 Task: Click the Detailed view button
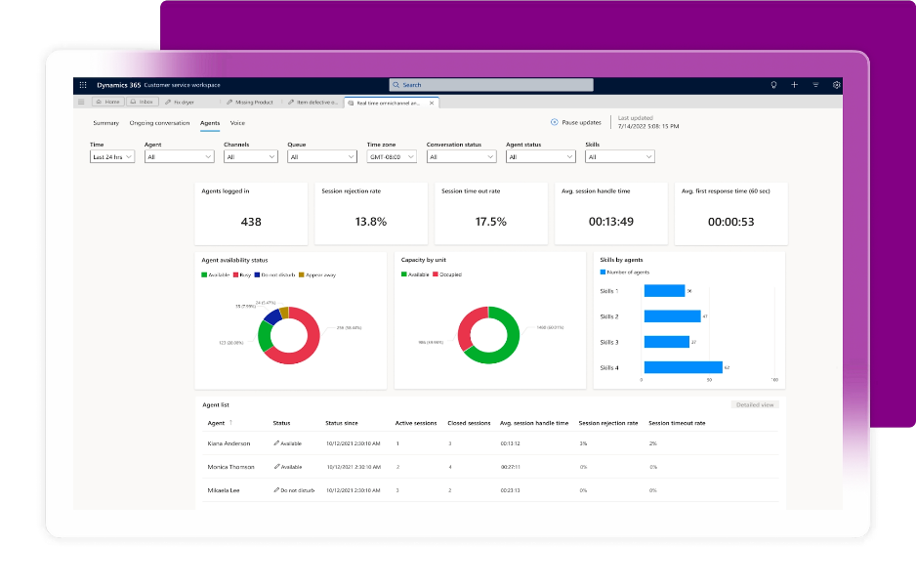(x=754, y=404)
